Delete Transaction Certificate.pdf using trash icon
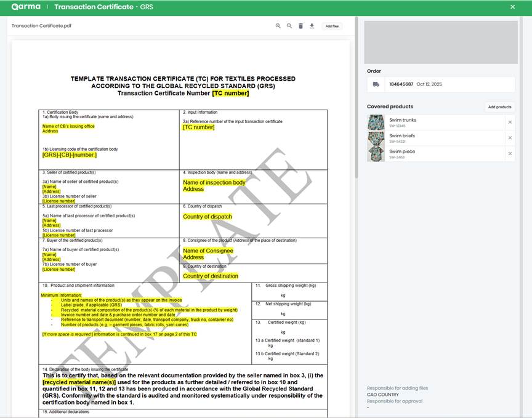 [x=300, y=26]
